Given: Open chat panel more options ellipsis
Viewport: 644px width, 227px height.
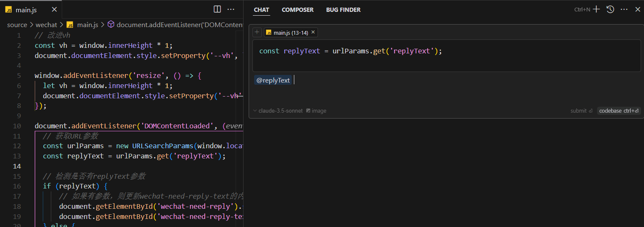Looking at the screenshot, I should 624,9.
